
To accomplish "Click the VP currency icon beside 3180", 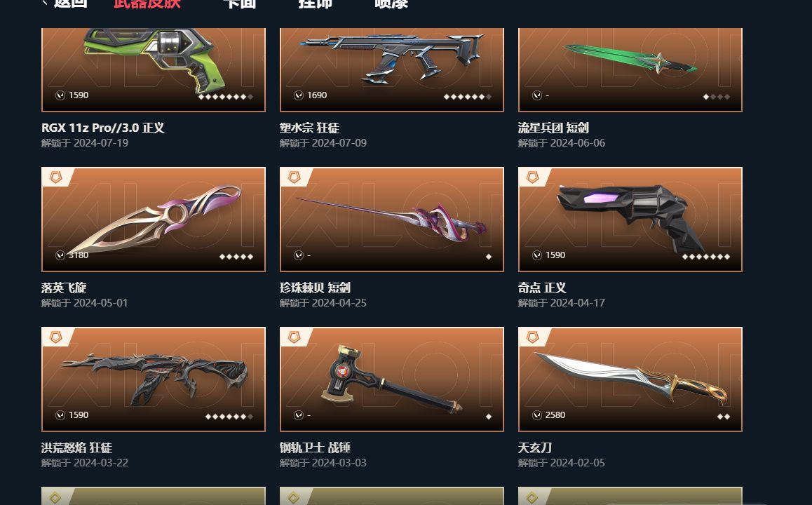I will click(60, 255).
